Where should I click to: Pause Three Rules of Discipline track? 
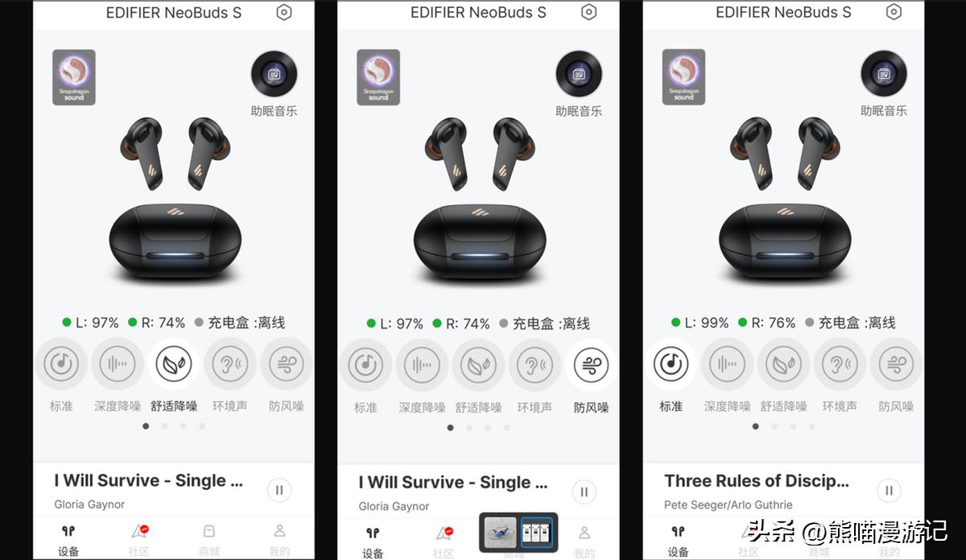click(889, 489)
